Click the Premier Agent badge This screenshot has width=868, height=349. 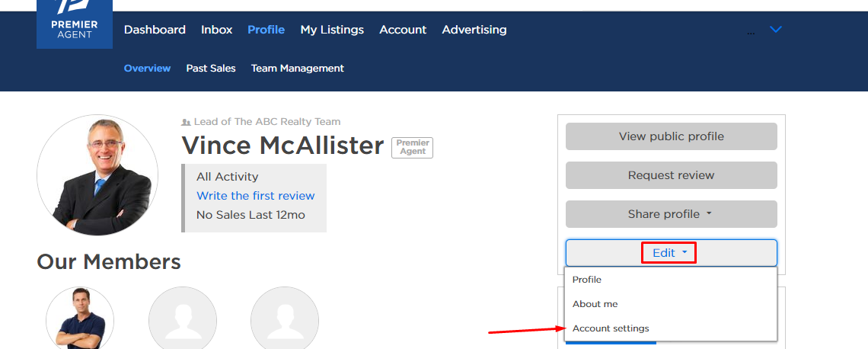(412, 147)
